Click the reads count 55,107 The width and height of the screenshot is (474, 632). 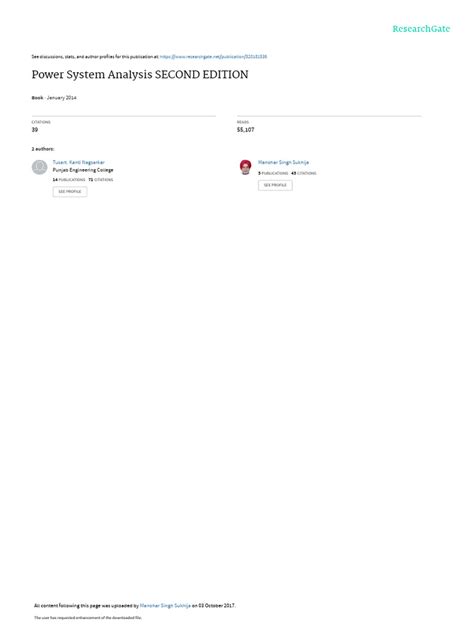(x=245, y=129)
